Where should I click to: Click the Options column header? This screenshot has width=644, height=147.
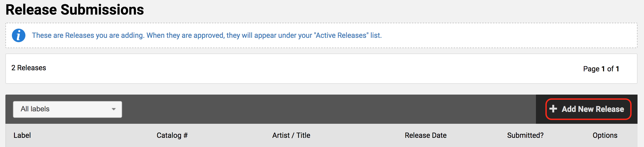(605, 135)
